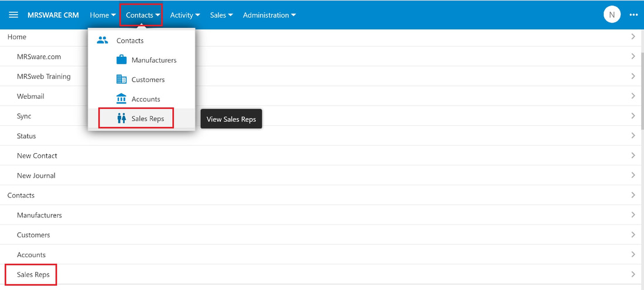Click the chevron on MRSware.com row
The height and width of the screenshot is (290, 644).
[x=633, y=56]
